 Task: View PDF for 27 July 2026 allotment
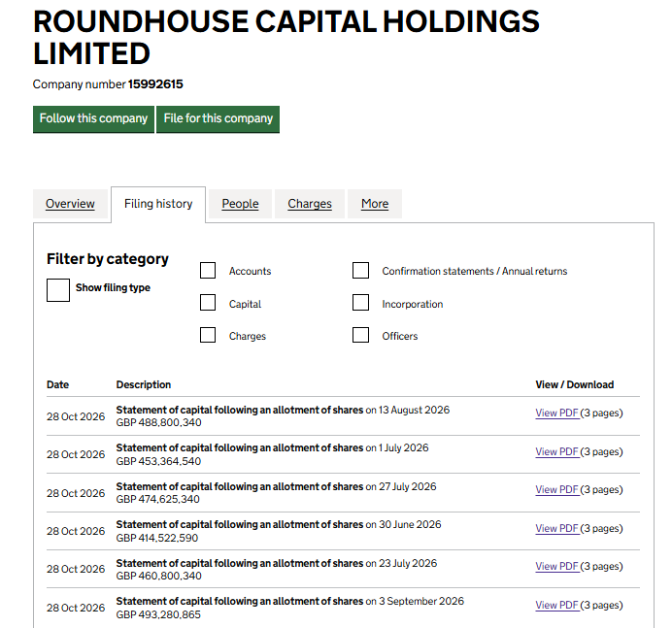[x=556, y=489]
